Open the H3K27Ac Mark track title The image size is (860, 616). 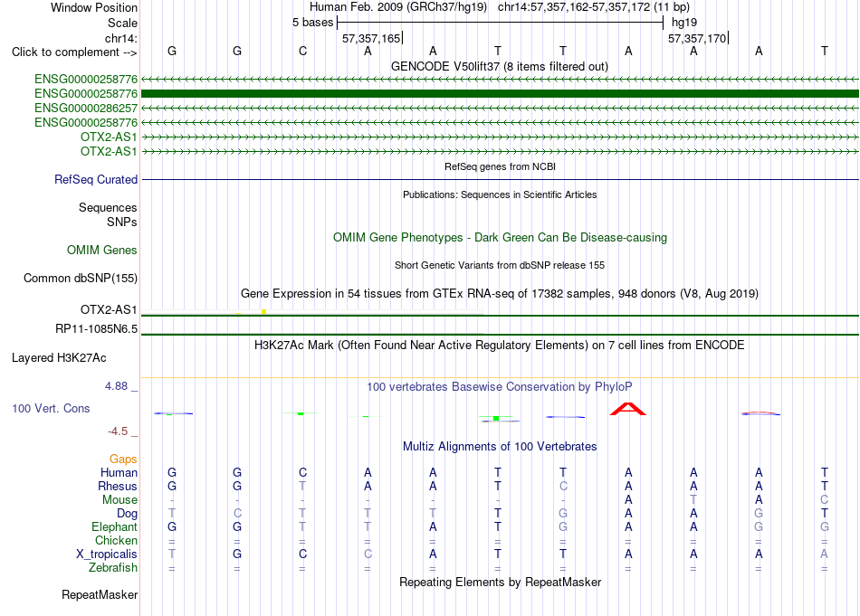coord(500,345)
